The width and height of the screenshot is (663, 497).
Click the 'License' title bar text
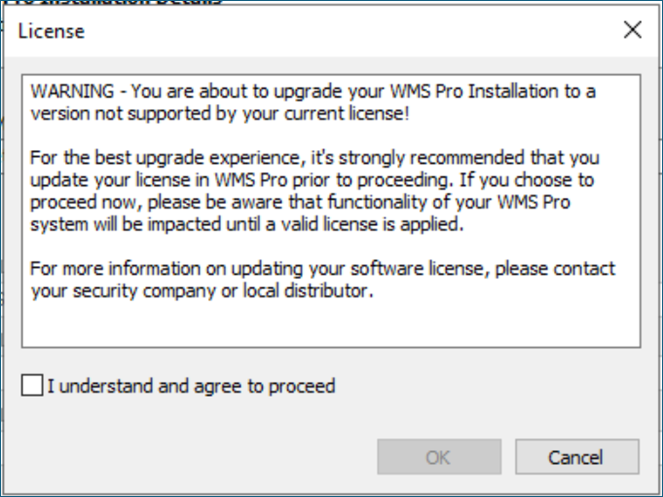pos(51,31)
